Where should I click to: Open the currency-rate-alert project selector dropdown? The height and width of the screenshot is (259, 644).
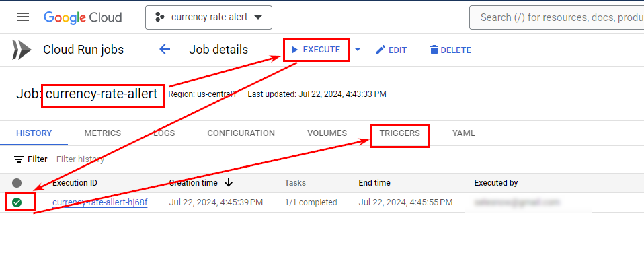pos(208,17)
